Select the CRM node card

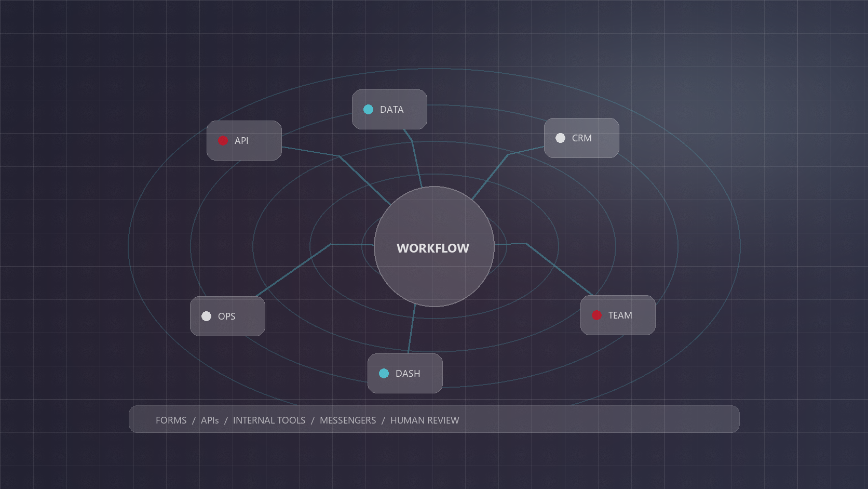(x=581, y=138)
